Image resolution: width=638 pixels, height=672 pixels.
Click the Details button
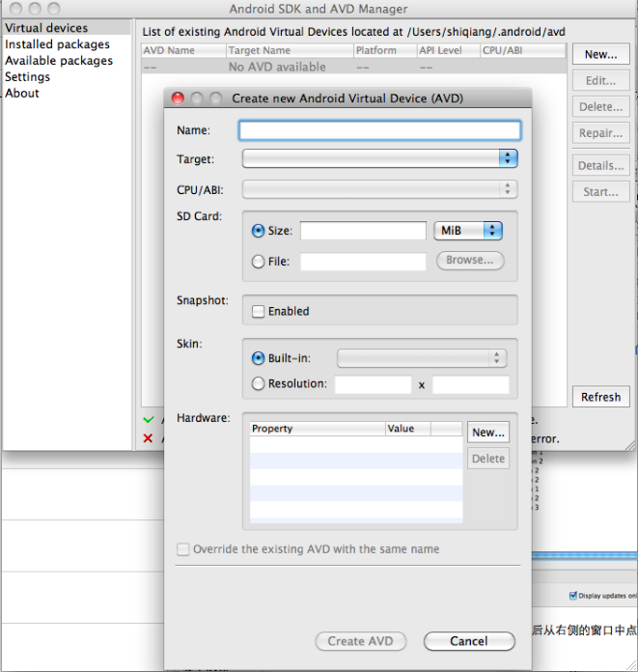[x=601, y=165]
